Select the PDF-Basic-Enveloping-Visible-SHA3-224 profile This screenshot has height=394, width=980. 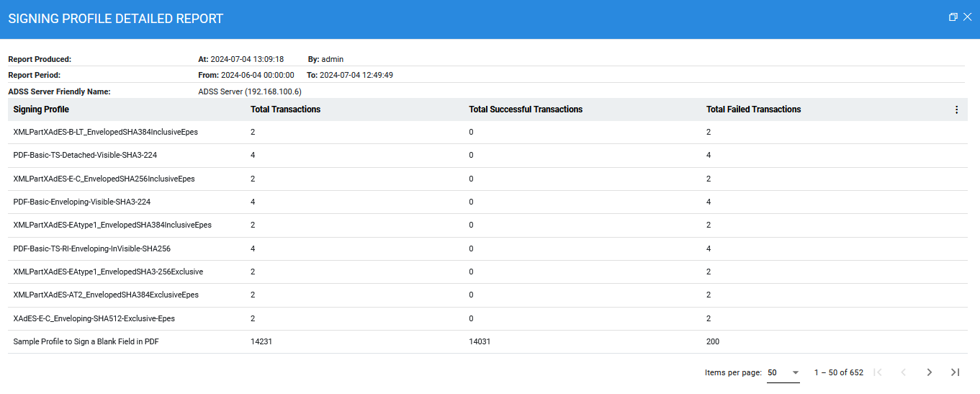[x=81, y=202]
